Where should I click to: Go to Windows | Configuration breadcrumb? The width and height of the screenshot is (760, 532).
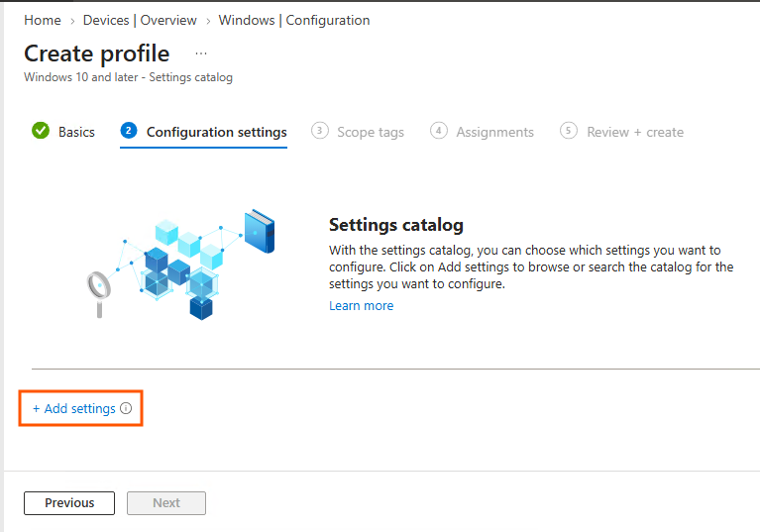pos(293,21)
